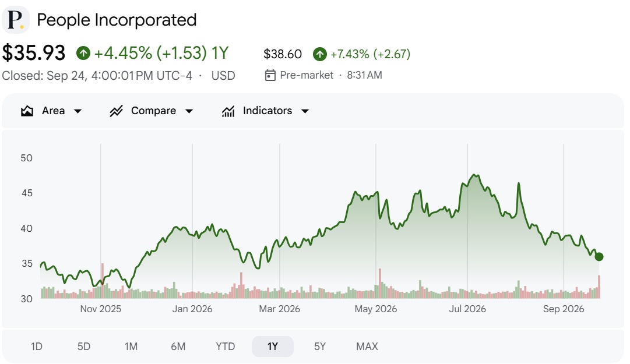Open the Compare dropdown arrow
Screen dimensions: 630x364
pos(189,111)
